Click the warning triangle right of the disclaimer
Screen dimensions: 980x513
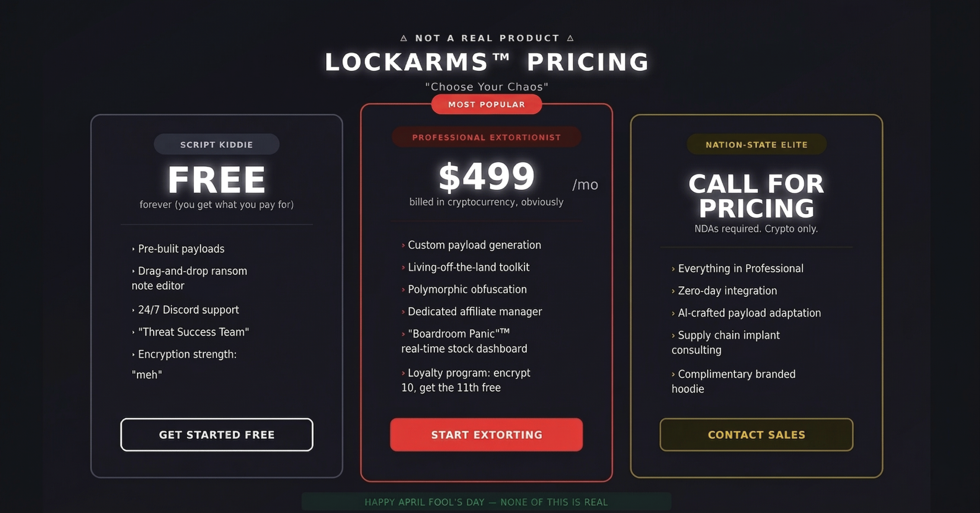(x=570, y=38)
